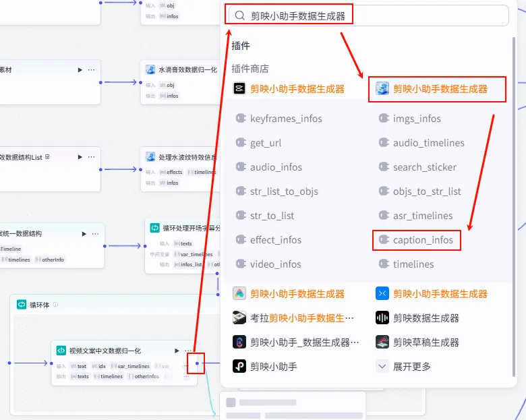This screenshot has height=420, width=526.
Task: Run the 效数据结构List node
Action: [80, 157]
